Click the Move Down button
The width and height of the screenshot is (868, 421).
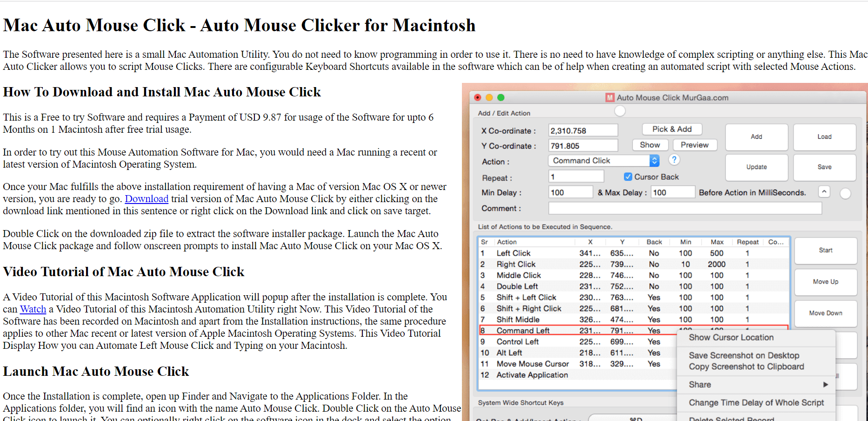826,313
